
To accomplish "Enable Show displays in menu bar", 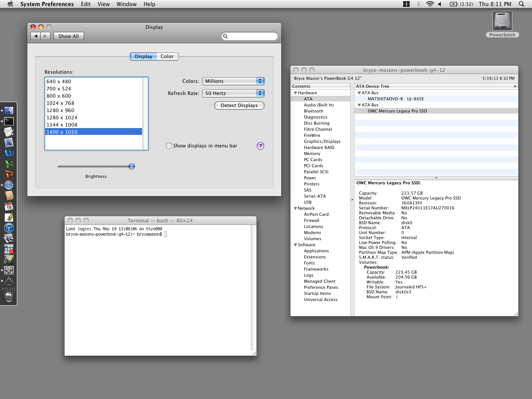I will pyautogui.click(x=169, y=146).
